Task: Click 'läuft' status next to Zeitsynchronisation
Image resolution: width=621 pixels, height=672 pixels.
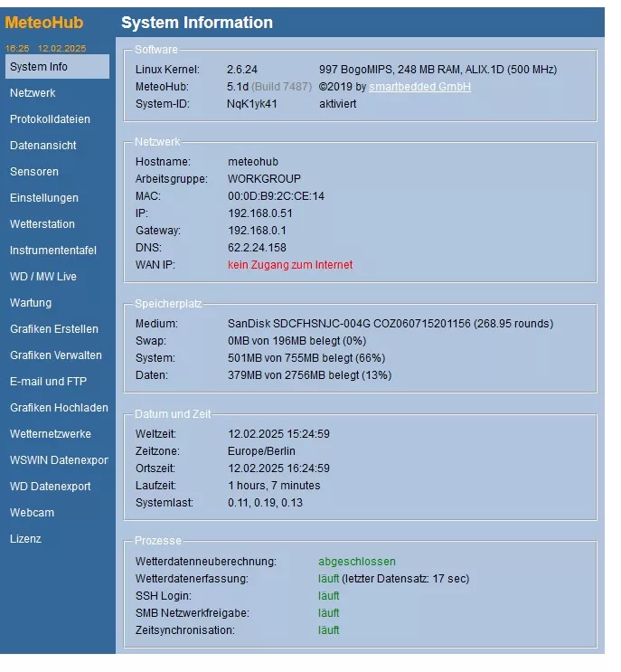Action: pos(328,630)
